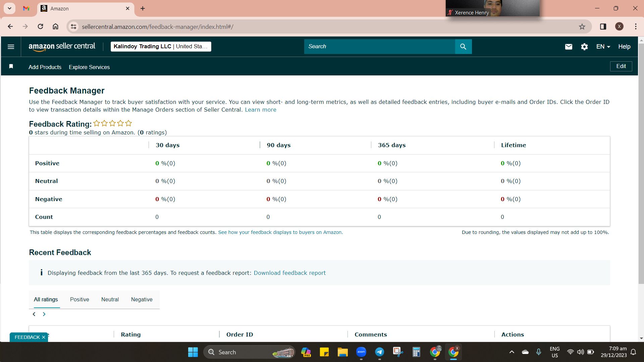Open the Help link
The width and height of the screenshot is (644, 362).
pos(624,47)
